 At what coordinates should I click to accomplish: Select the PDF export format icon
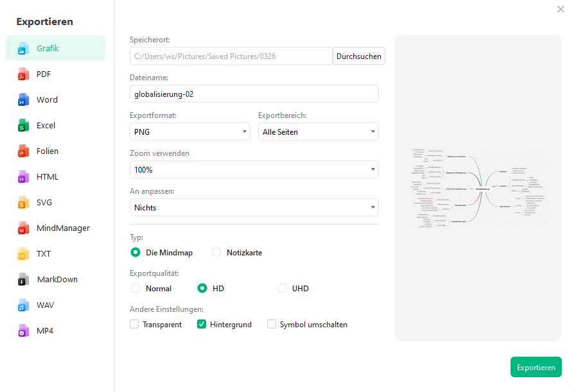pos(24,74)
